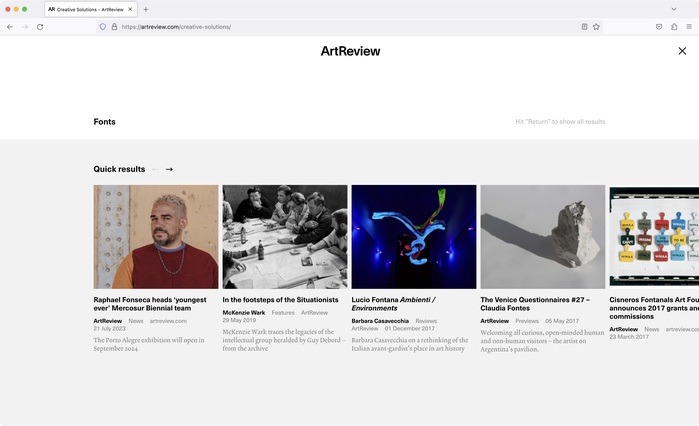
Task: Open the extensions puzzle icon
Action: pos(674,27)
